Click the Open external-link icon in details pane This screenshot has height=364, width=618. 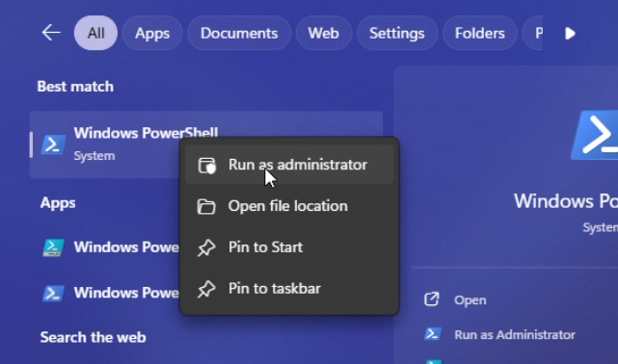coord(432,299)
